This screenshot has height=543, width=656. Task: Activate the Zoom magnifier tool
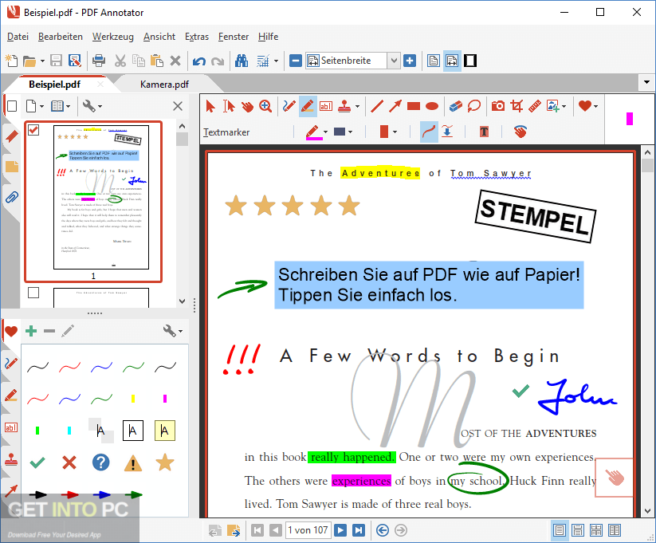click(x=265, y=106)
